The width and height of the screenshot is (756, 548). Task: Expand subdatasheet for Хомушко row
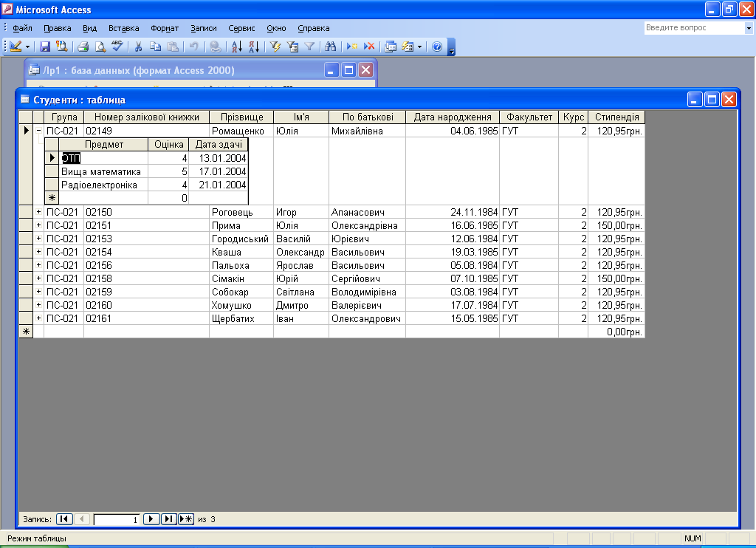38,305
